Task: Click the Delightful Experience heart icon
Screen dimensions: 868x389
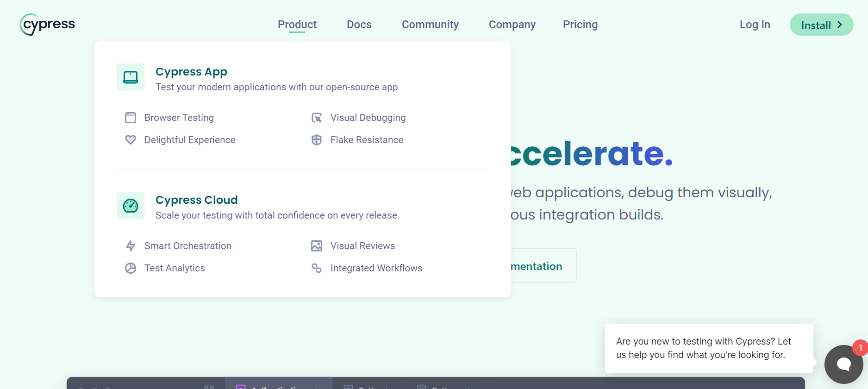Action: coord(131,140)
